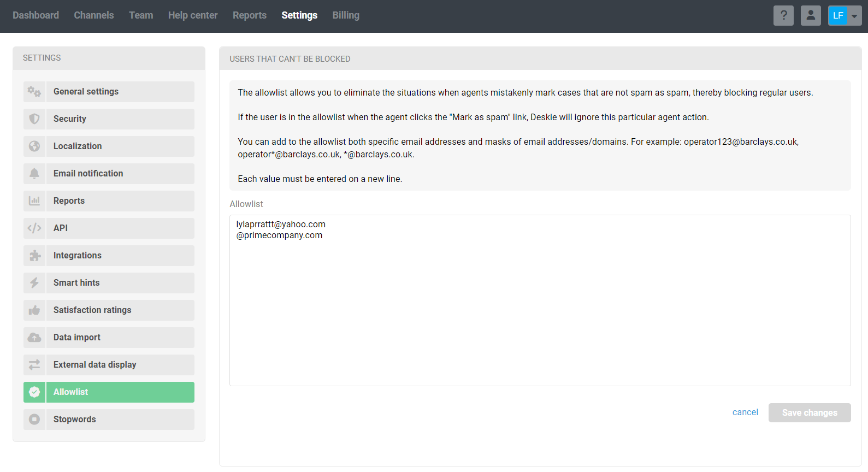Image resolution: width=868 pixels, height=472 pixels.
Task: Open Email notification settings
Action: tap(109, 174)
